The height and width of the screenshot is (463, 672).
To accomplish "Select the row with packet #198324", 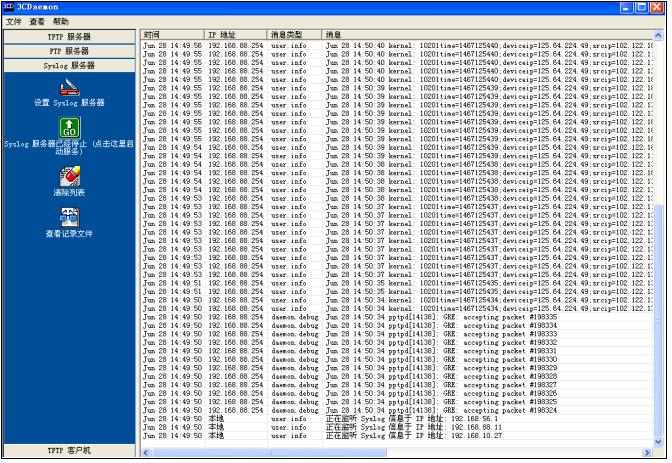I will 397,410.
